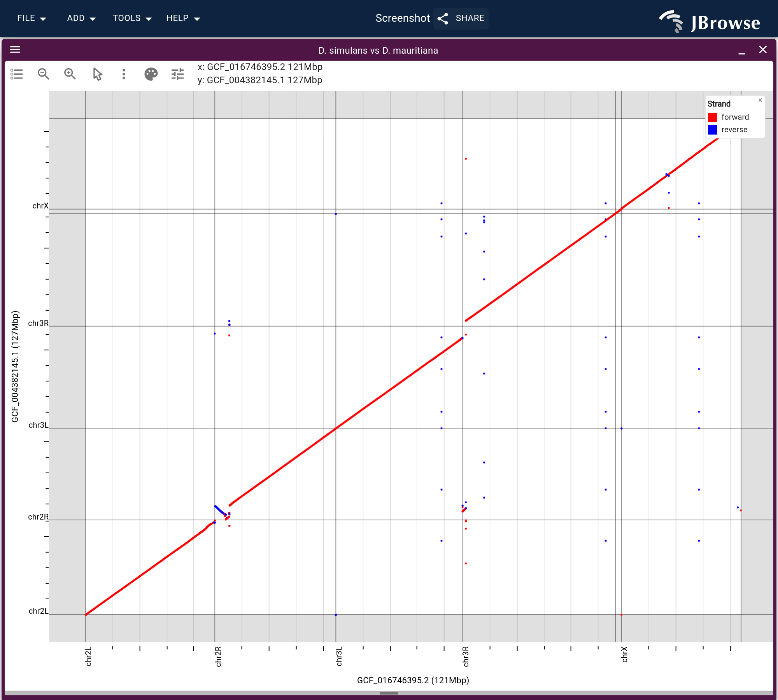This screenshot has width=778, height=700.
Task: Select the cursor mode pointer tool
Action: pyautogui.click(x=97, y=74)
